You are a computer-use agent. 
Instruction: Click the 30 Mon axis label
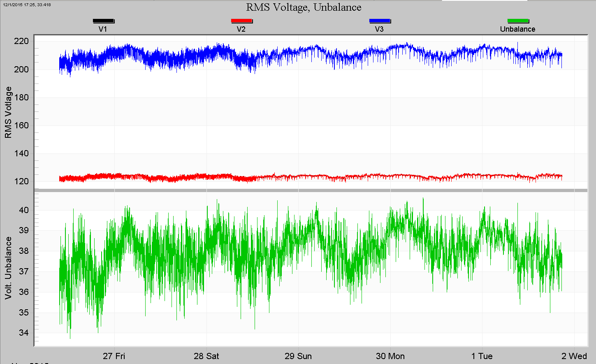coord(390,356)
